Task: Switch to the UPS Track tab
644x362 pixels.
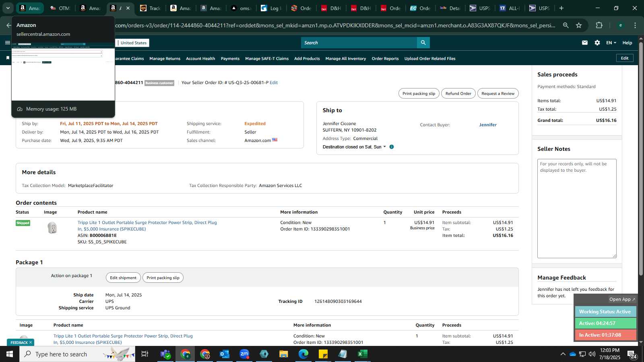Action: point(150,8)
